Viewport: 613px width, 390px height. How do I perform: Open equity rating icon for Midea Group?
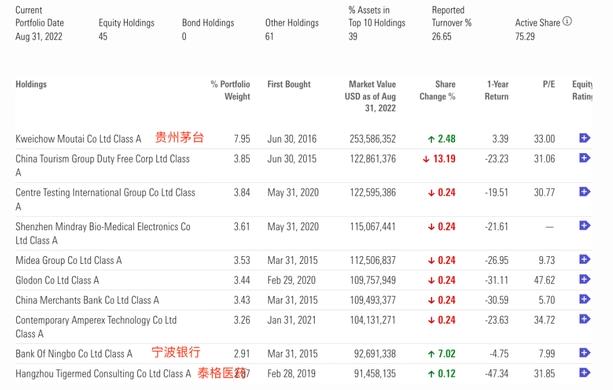[584, 259]
